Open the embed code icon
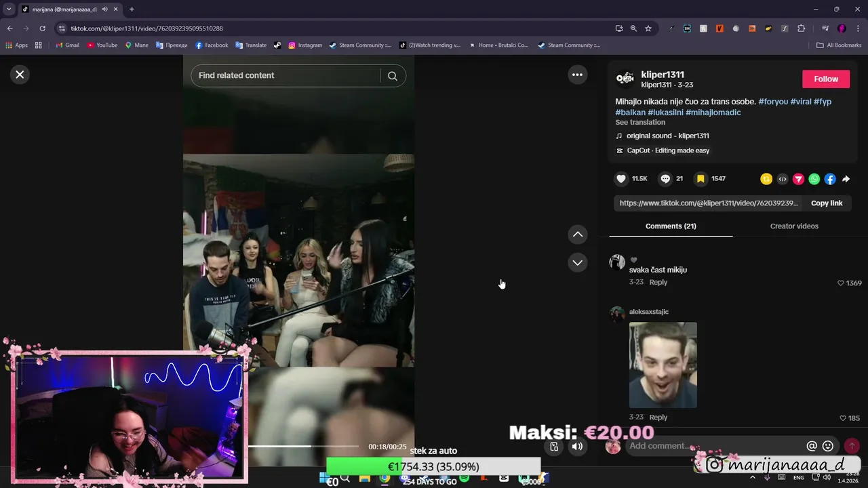 [783, 179]
